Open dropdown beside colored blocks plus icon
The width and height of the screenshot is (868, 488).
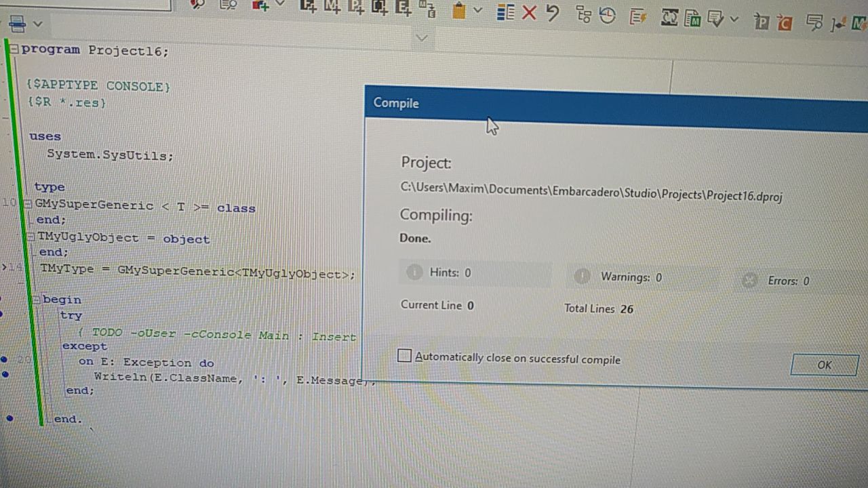[281, 3]
